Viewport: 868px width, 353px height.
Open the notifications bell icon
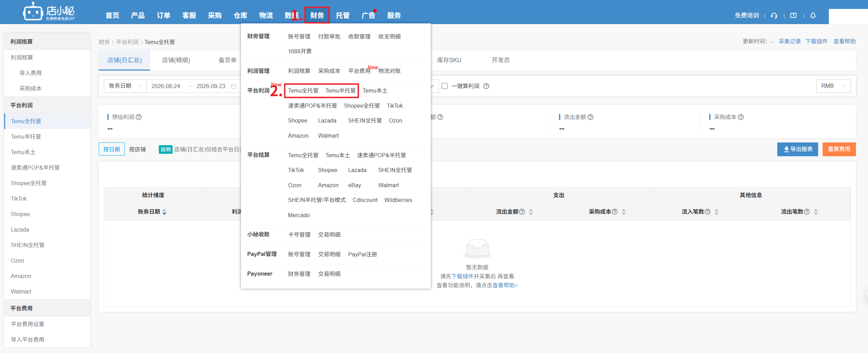click(813, 15)
